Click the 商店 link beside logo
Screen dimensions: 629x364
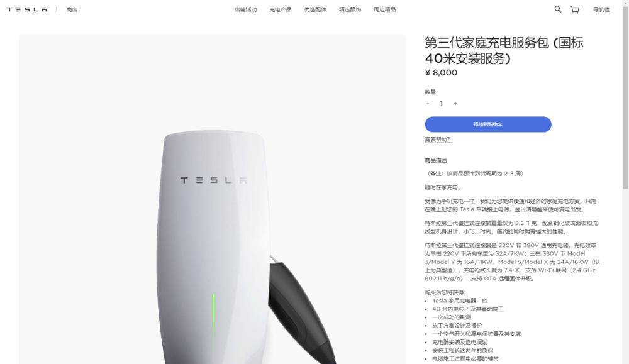pyautogui.click(x=72, y=9)
